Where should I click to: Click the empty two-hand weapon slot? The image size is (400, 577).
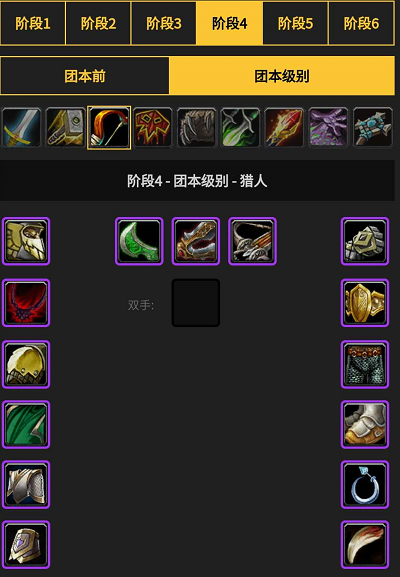pos(196,302)
